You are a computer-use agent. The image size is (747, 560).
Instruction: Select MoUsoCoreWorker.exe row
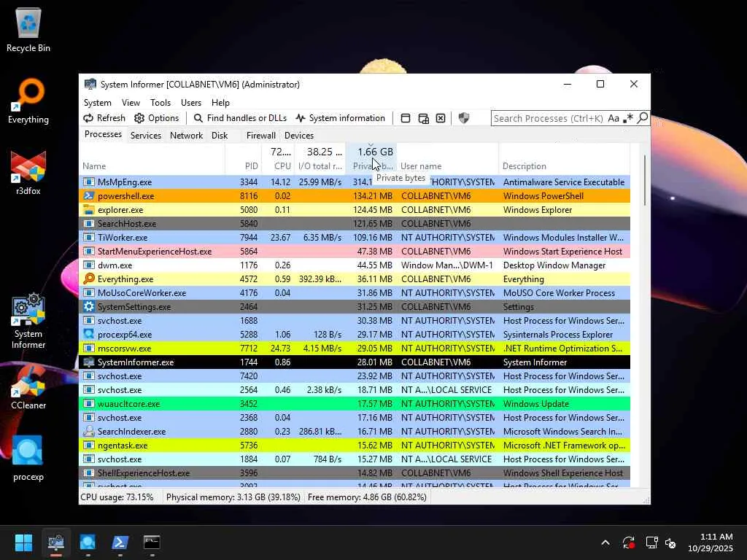point(355,293)
